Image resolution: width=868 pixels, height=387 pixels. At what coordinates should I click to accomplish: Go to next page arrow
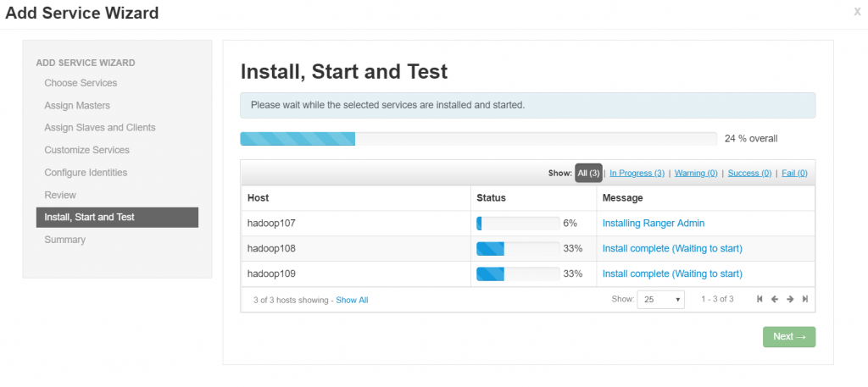pos(790,299)
